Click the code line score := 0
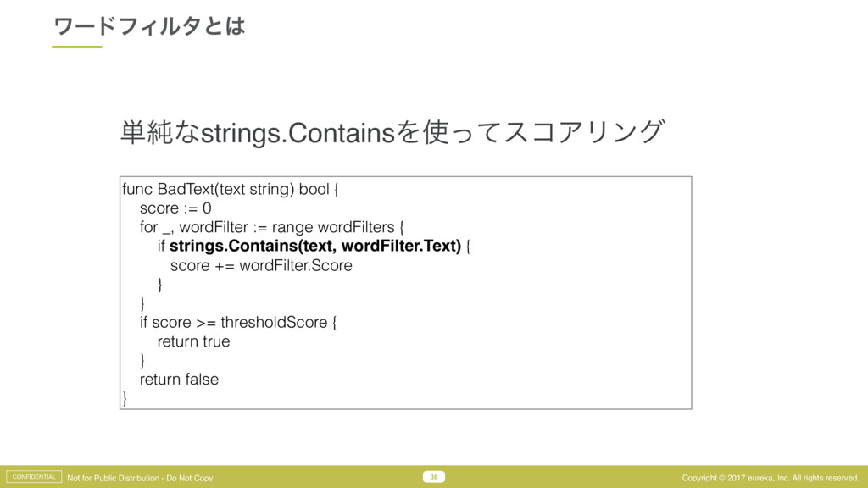 tap(175, 208)
